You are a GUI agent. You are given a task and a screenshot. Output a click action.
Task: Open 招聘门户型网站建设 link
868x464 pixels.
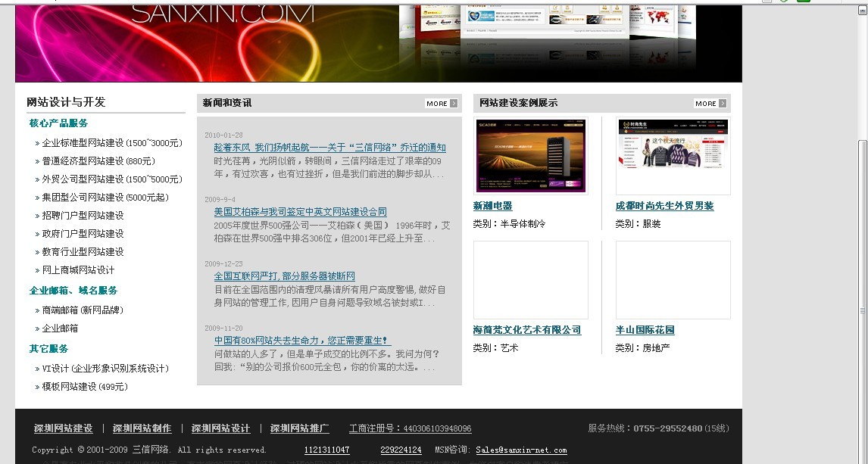point(83,216)
